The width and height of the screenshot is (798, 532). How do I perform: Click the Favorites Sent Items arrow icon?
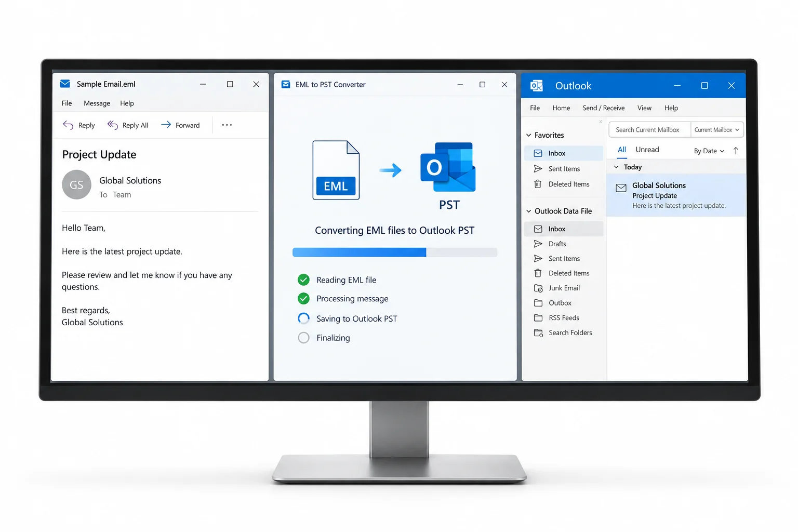pyautogui.click(x=538, y=169)
